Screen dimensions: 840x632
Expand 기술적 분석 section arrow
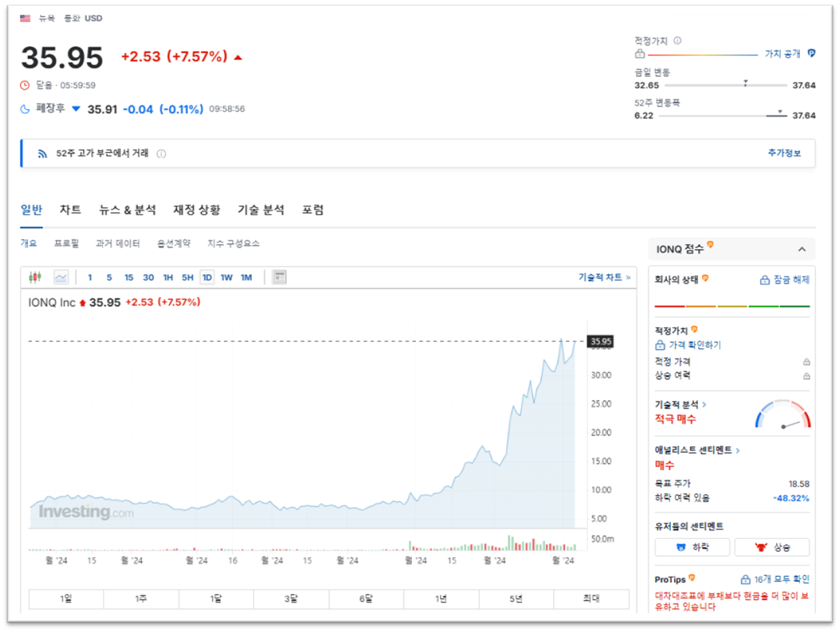coord(704,405)
